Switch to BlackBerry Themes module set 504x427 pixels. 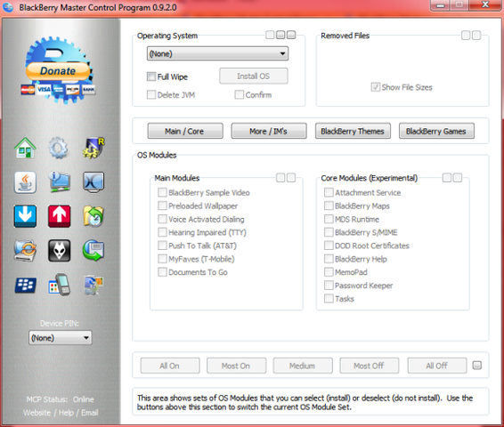click(353, 131)
